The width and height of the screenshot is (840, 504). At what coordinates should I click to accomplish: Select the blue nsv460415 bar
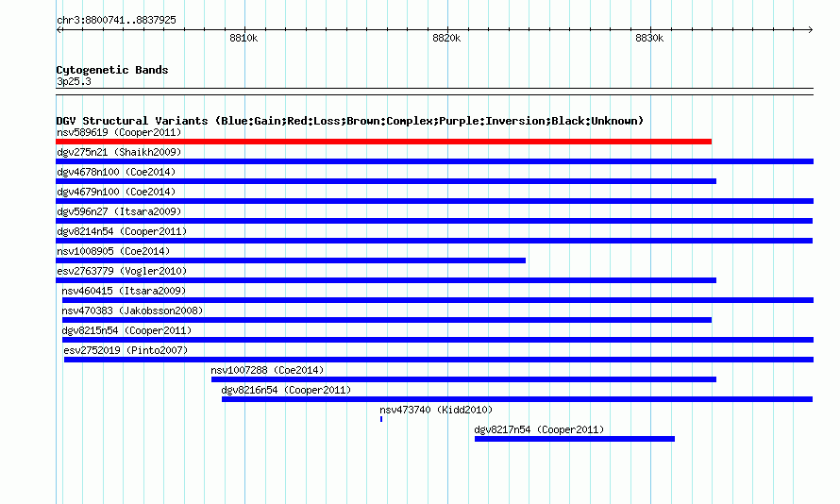coord(438,300)
